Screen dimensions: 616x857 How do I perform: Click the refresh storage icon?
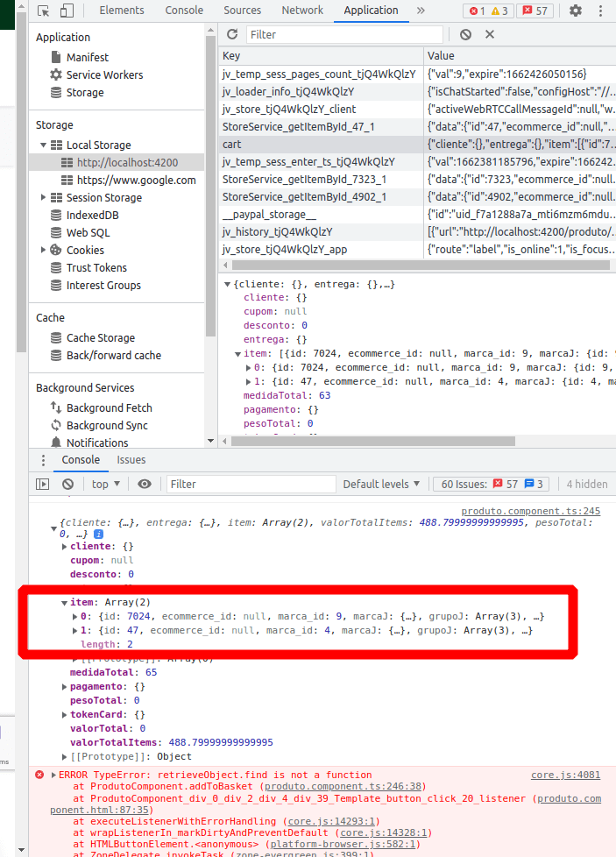click(x=232, y=34)
